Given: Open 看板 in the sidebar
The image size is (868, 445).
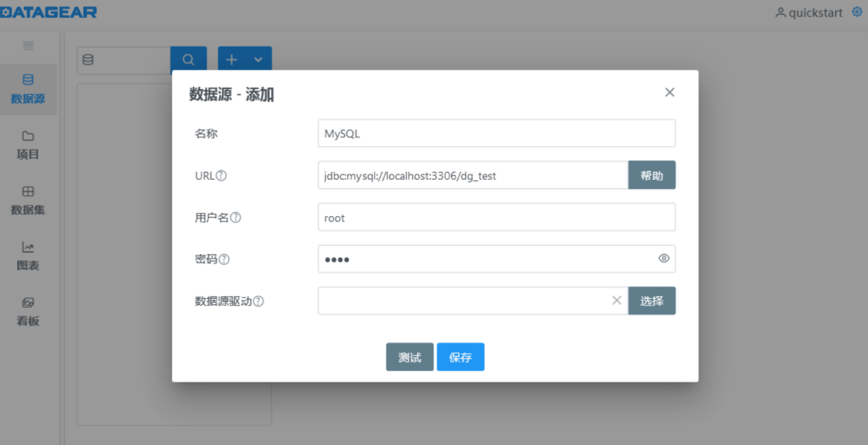Looking at the screenshot, I should (x=28, y=312).
